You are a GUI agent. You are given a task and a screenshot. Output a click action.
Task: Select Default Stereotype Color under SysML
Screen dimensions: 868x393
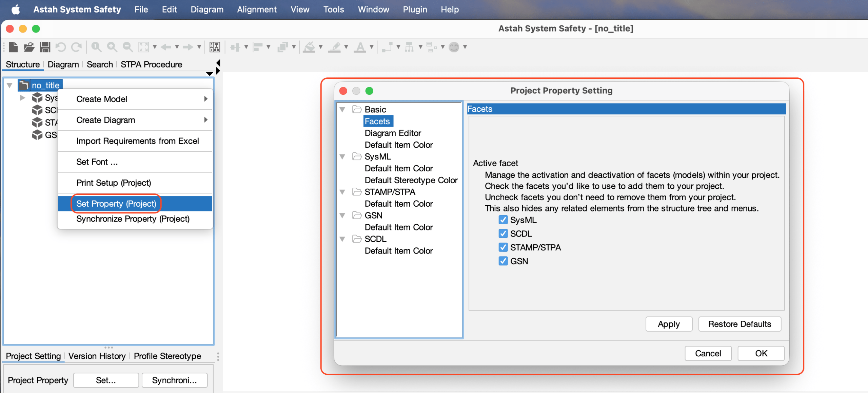pyautogui.click(x=411, y=180)
